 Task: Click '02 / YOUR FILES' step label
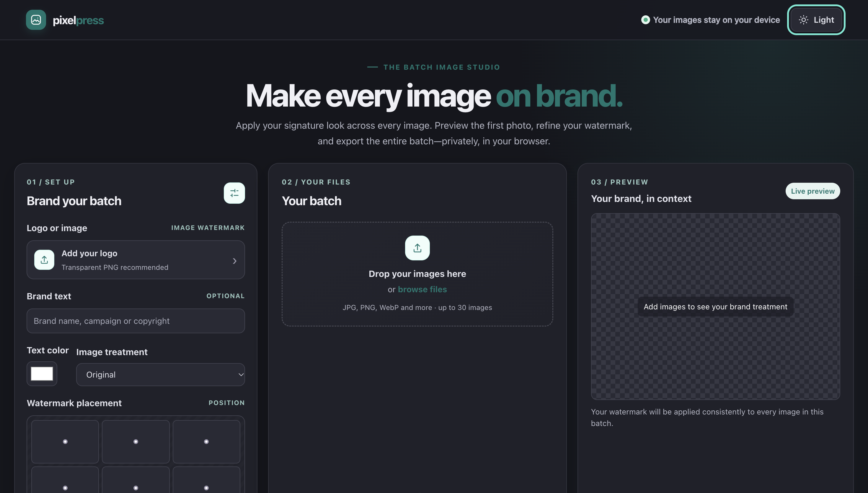point(316,182)
